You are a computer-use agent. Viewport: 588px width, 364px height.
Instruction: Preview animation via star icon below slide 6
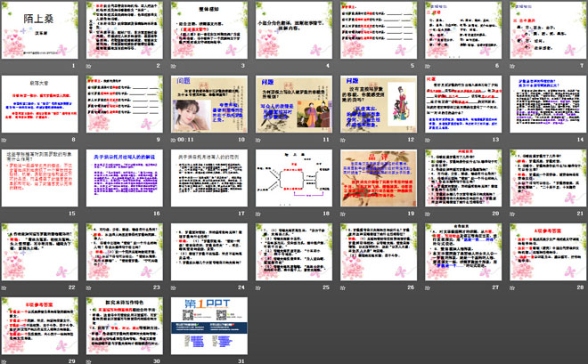[x=428, y=66]
